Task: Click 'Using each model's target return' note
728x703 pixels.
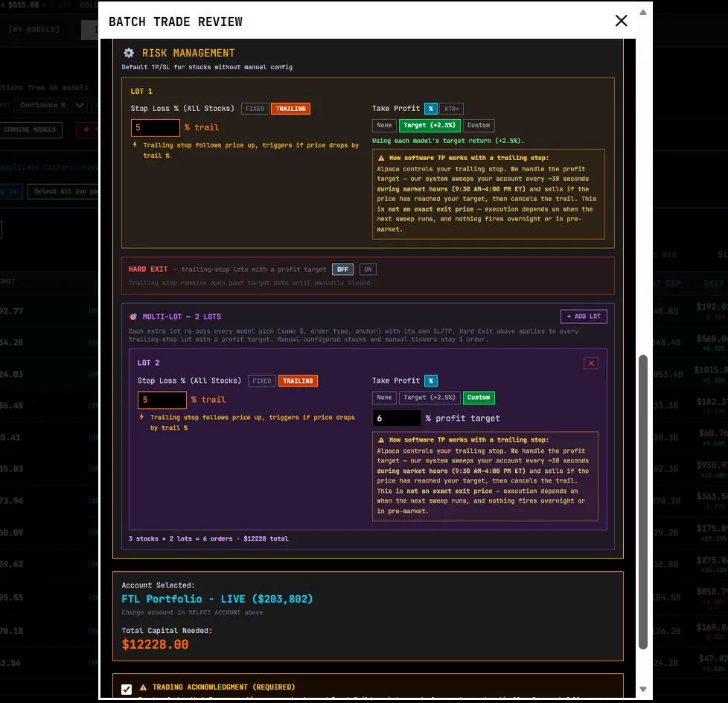Action: click(x=448, y=141)
